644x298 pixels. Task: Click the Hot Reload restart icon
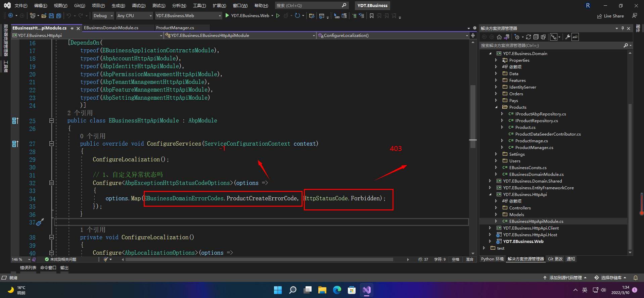[x=297, y=15]
